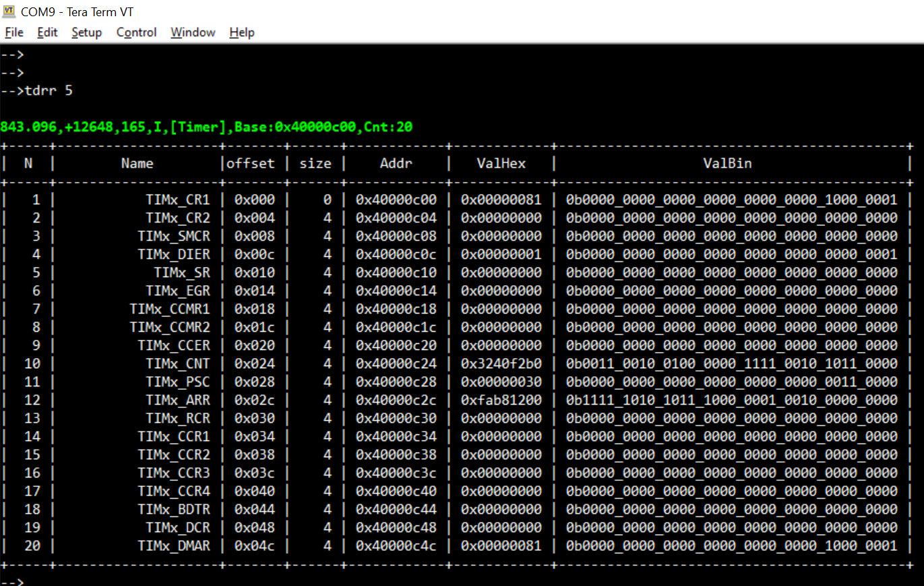
Task: Select the TIMx_DMAR register name
Action: click(x=174, y=546)
